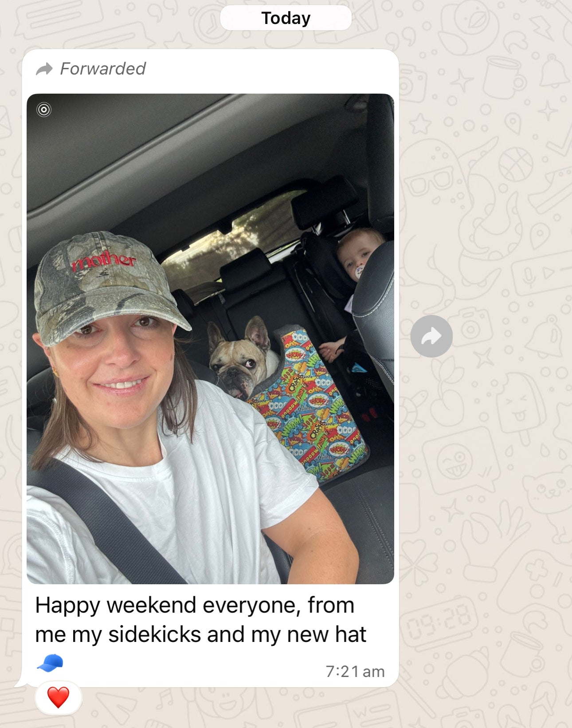Open reactions via the red heart
Image resolution: width=572 pixels, height=728 pixels.
pos(58,697)
